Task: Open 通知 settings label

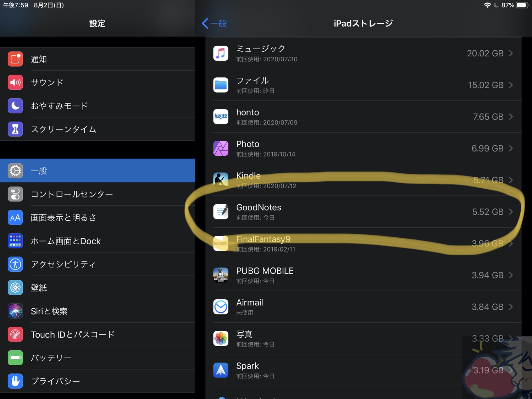Action: (x=39, y=59)
